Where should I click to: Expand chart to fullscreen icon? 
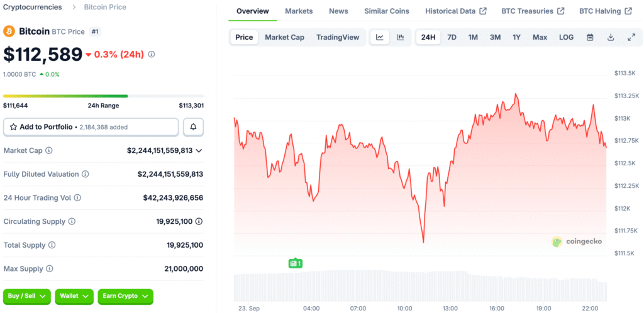pyautogui.click(x=631, y=37)
